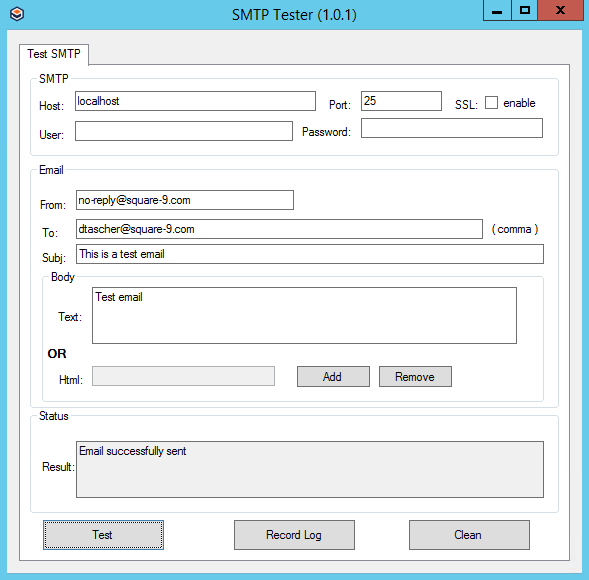Focus the Host field containing localhost
The width and height of the screenshot is (589, 580).
(195, 101)
